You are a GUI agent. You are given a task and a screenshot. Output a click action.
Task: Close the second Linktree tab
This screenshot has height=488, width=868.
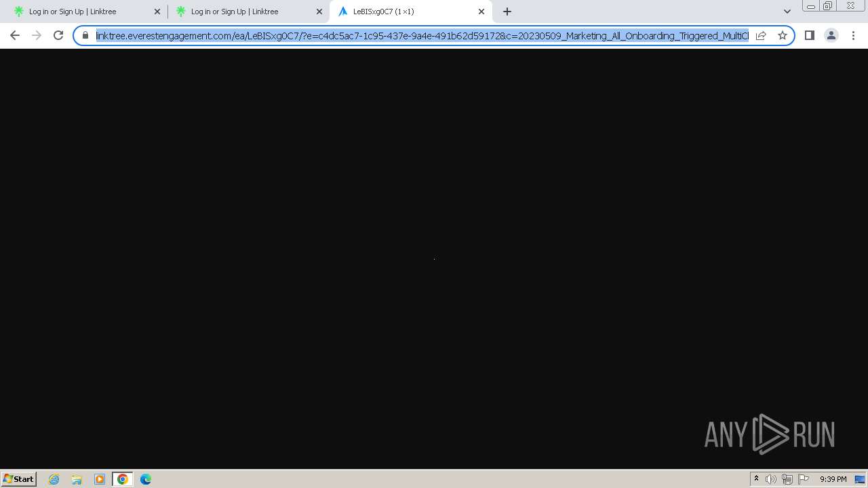point(319,12)
